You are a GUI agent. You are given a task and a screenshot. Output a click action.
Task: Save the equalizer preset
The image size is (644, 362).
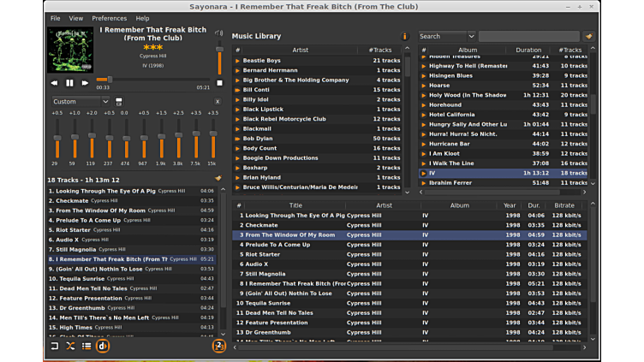[119, 102]
